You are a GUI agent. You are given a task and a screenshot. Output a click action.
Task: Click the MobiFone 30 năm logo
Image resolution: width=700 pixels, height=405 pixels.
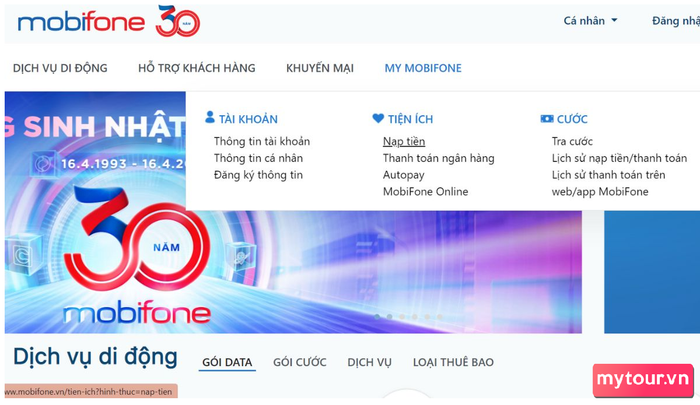pos(108,21)
